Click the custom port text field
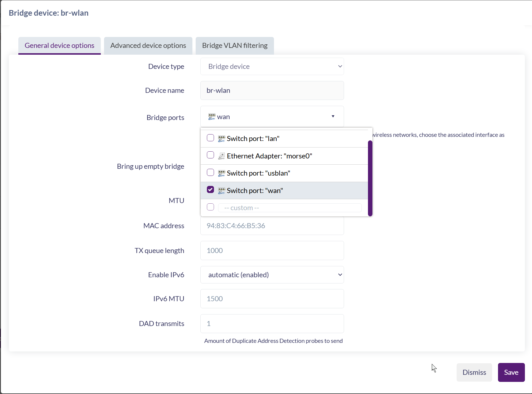Image resolution: width=532 pixels, height=394 pixels. 290,208
